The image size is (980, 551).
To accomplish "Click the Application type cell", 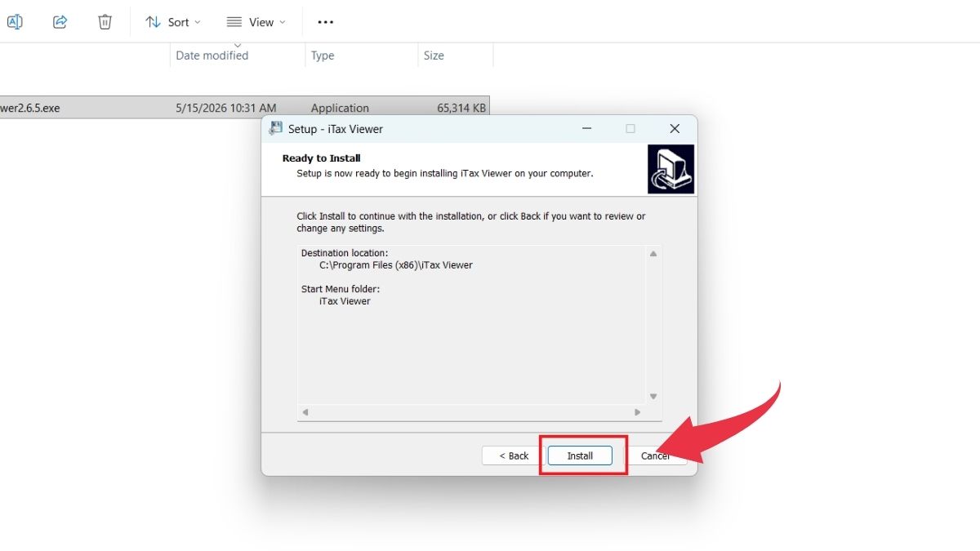I will click(x=340, y=108).
